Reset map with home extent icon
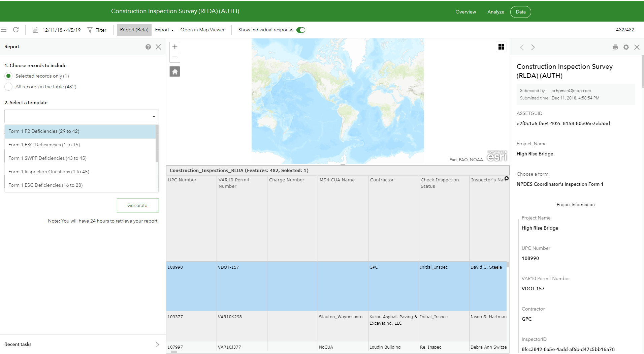This screenshot has height=354, width=644. point(174,71)
